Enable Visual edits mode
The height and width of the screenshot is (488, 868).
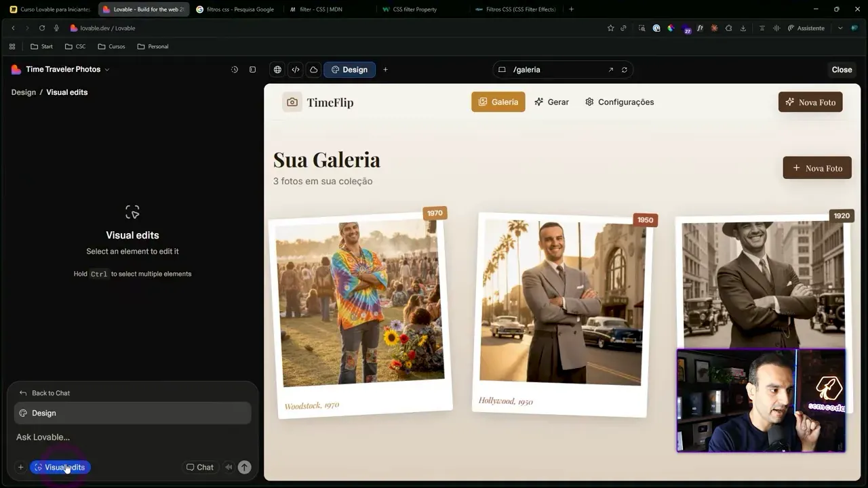[x=60, y=467]
